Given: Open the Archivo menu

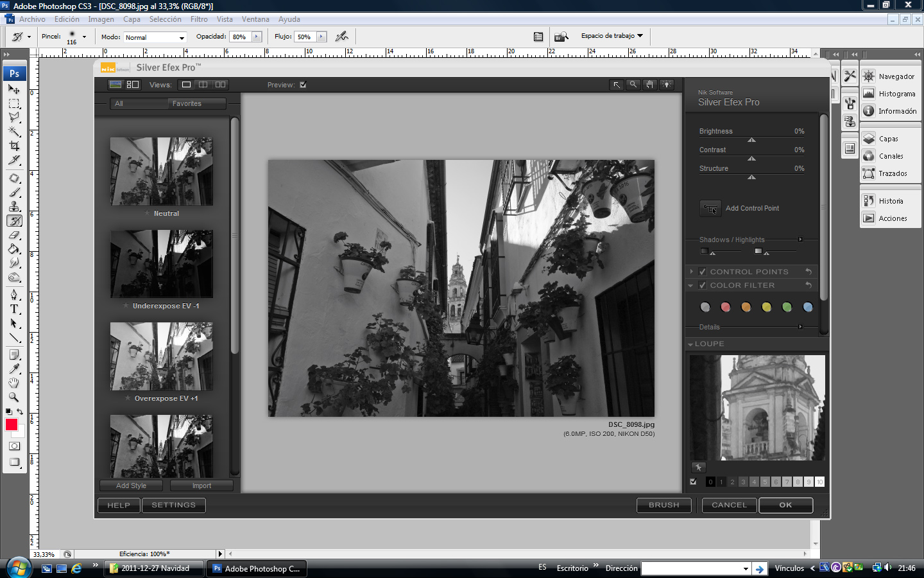Looking at the screenshot, I should point(32,19).
